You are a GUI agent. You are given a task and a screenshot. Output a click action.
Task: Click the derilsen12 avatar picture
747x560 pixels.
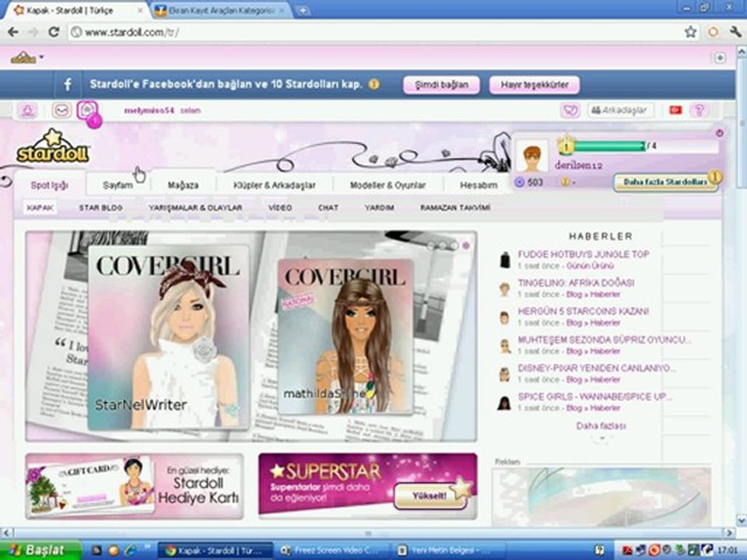[531, 156]
